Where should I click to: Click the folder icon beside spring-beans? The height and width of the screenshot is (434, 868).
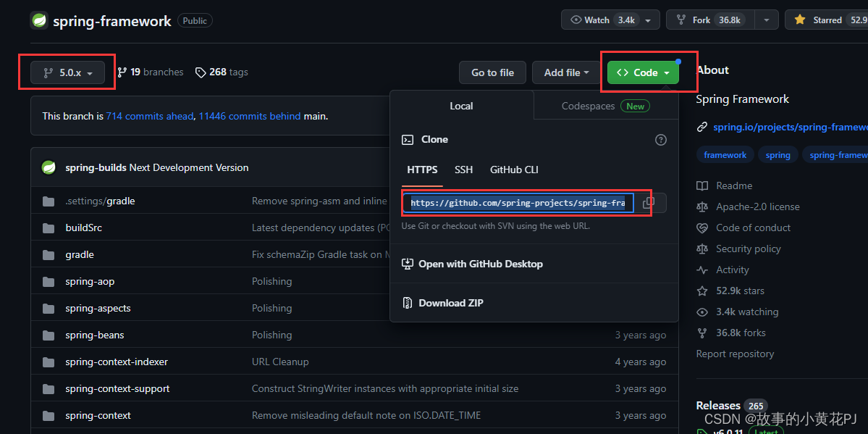(x=49, y=335)
